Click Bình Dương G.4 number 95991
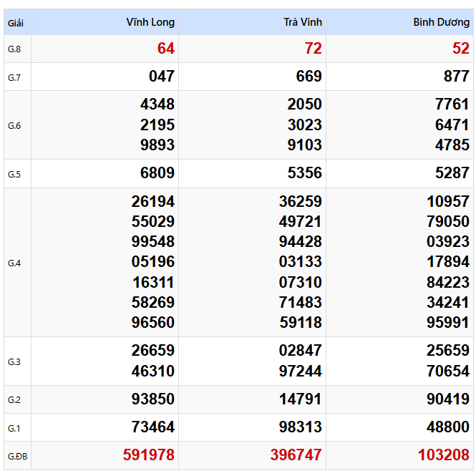 click(x=448, y=322)
